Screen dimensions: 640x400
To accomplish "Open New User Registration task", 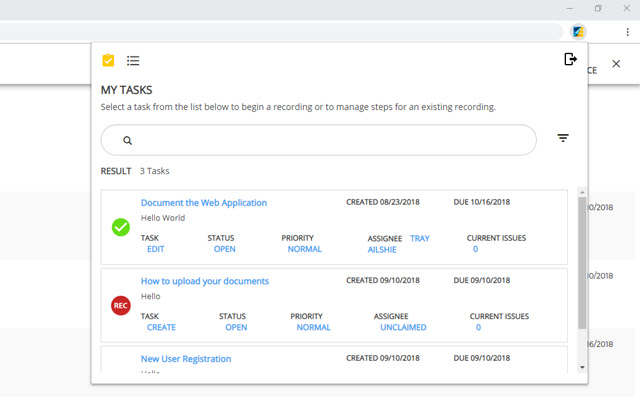I will (x=186, y=359).
